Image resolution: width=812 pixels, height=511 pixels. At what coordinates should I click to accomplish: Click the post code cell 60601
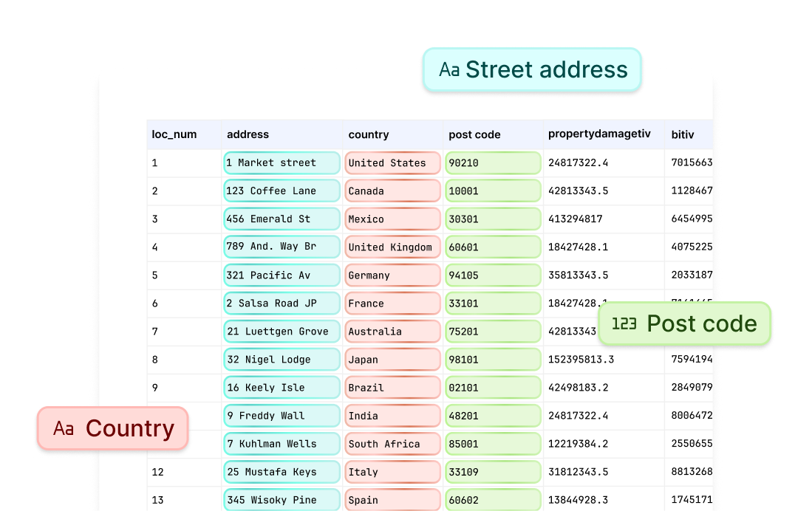pos(493,247)
